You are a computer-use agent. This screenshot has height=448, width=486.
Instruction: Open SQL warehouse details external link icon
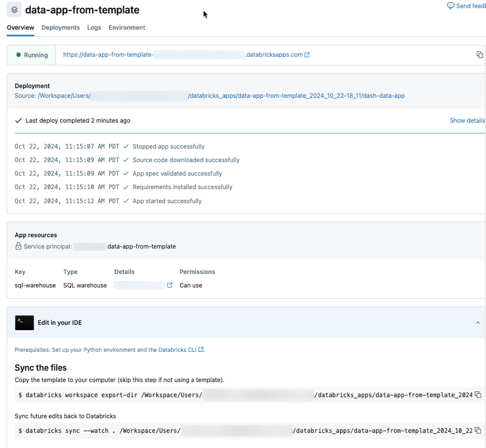[x=170, y=285]
